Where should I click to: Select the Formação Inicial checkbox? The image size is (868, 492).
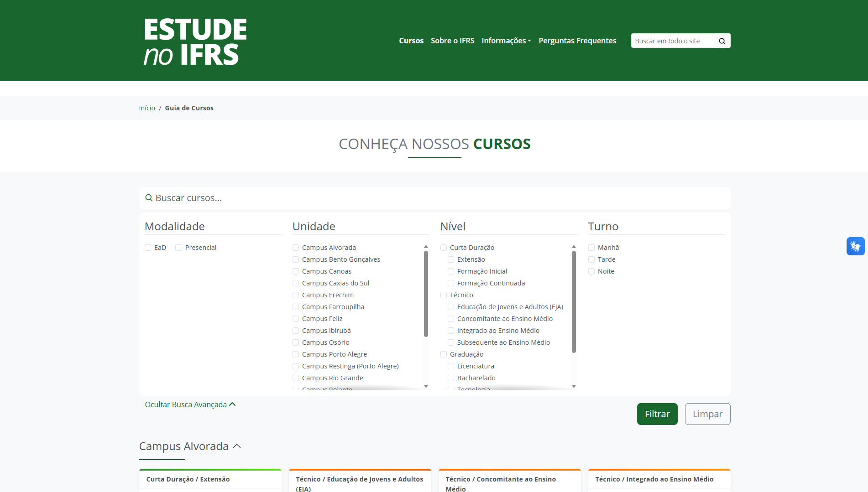click(451, 271)
